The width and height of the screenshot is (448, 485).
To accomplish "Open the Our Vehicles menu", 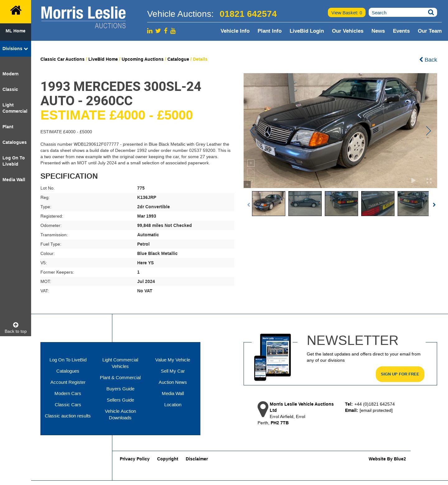I will click(x=348, y=31).
